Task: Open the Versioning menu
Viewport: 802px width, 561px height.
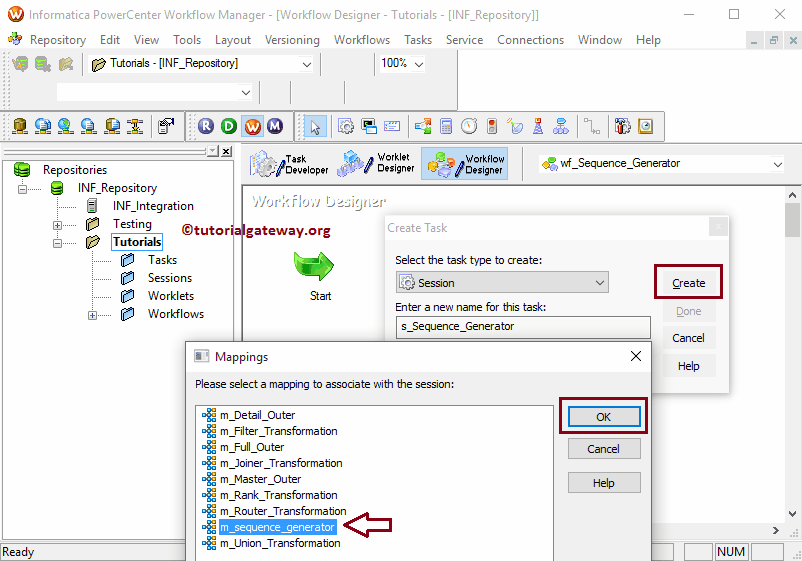Action: (292, 40)
